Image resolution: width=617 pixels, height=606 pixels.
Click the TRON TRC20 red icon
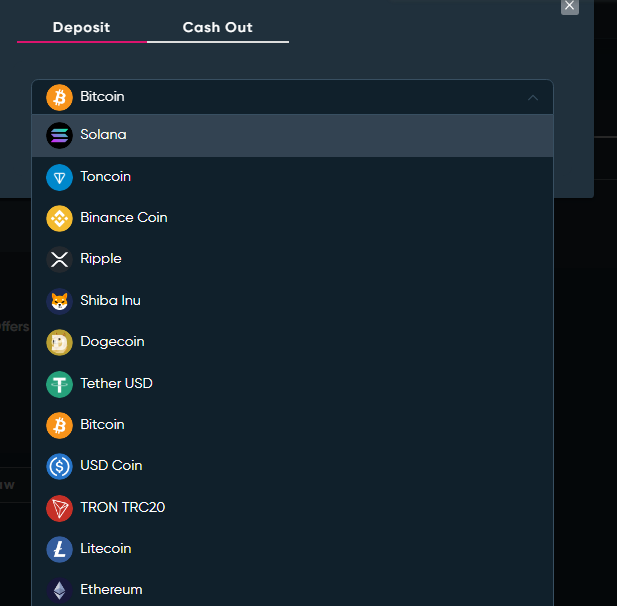59,508
